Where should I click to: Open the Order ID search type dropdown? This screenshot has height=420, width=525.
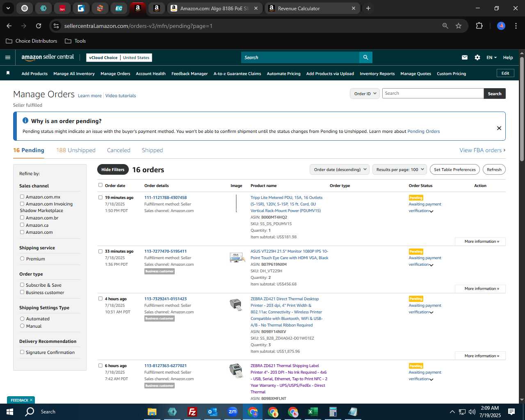pos(364,94)
